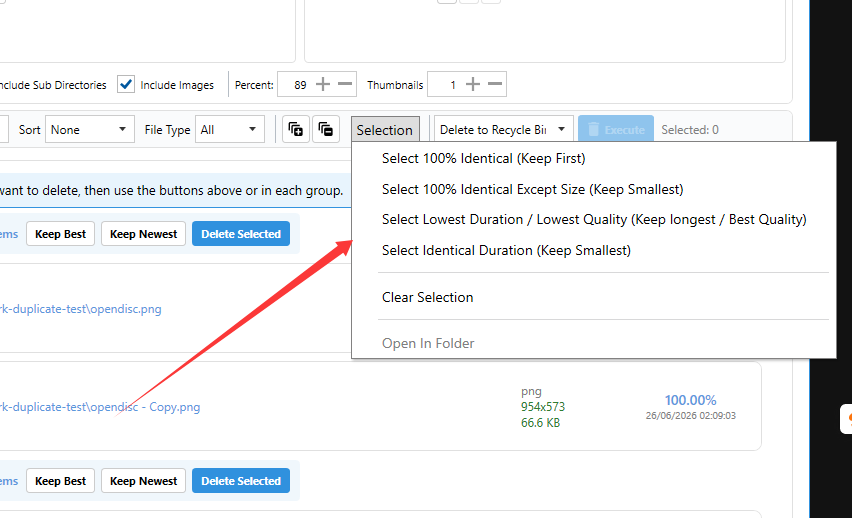Click the 954x573 resolution text
852x518 pixels.
coord(543,407)
